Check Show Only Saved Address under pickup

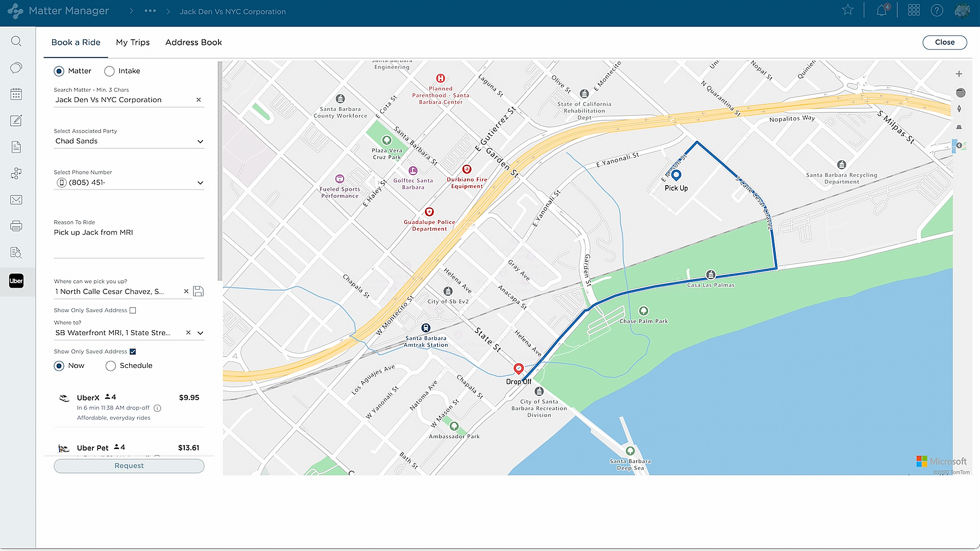(x=133, y=310)
